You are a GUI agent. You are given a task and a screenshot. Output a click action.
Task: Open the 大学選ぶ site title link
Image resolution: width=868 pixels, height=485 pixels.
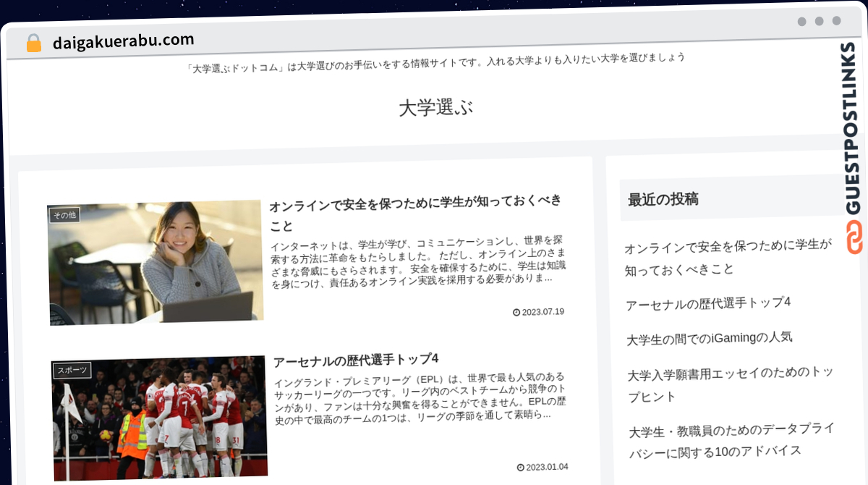(x=436, y=108)
